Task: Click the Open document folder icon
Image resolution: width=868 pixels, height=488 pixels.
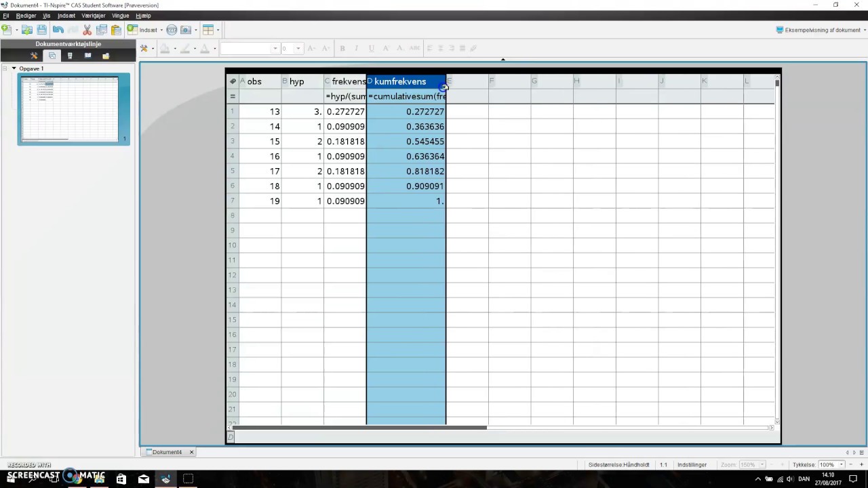Action: (27, 30)
